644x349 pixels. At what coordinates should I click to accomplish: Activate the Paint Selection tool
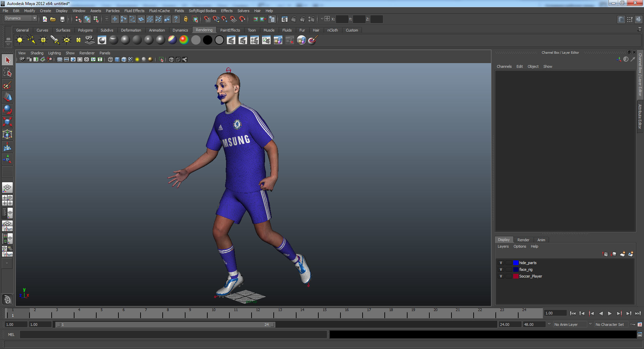click(7, 85)
